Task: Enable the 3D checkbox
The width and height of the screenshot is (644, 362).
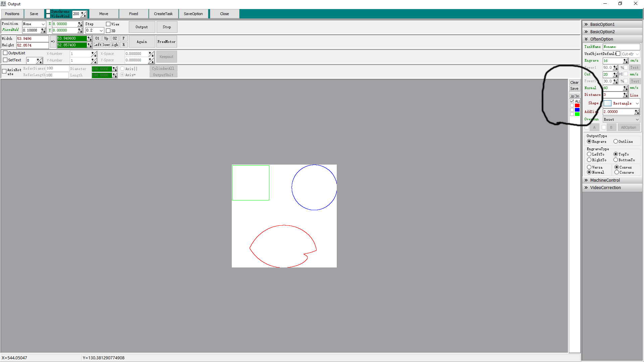Action: 108,31
